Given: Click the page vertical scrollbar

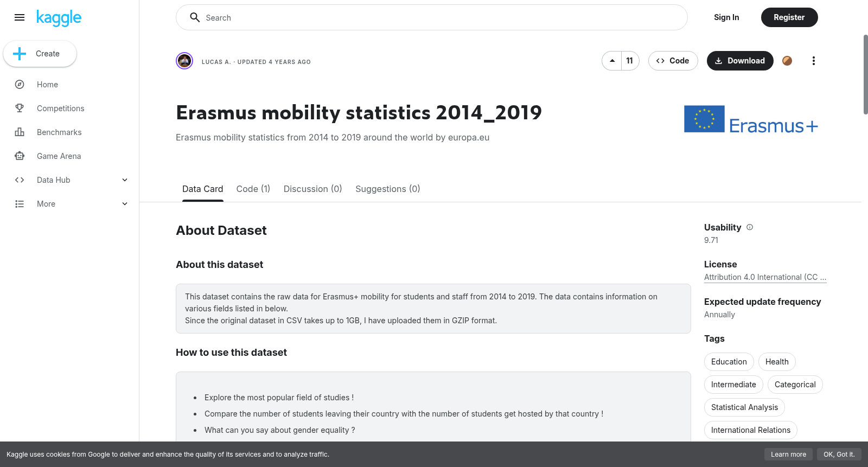Looking at the screenshot, I should (x=865, y=74).
